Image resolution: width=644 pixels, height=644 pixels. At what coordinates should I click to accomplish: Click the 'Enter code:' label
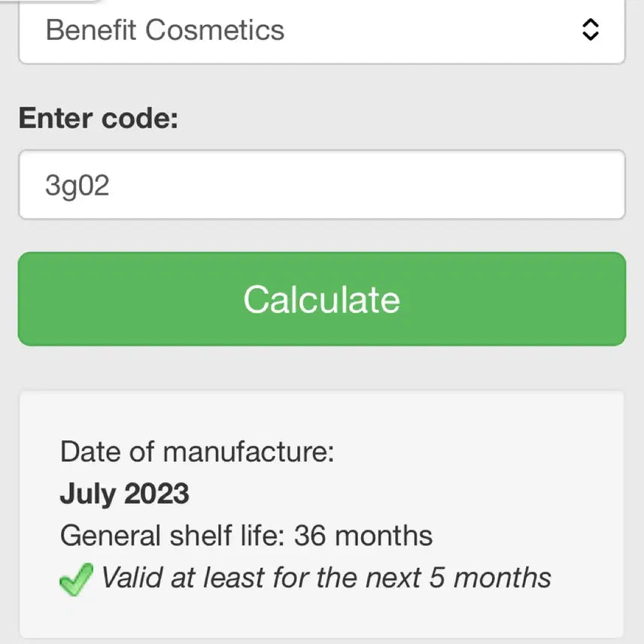click(x=98, y=118)
